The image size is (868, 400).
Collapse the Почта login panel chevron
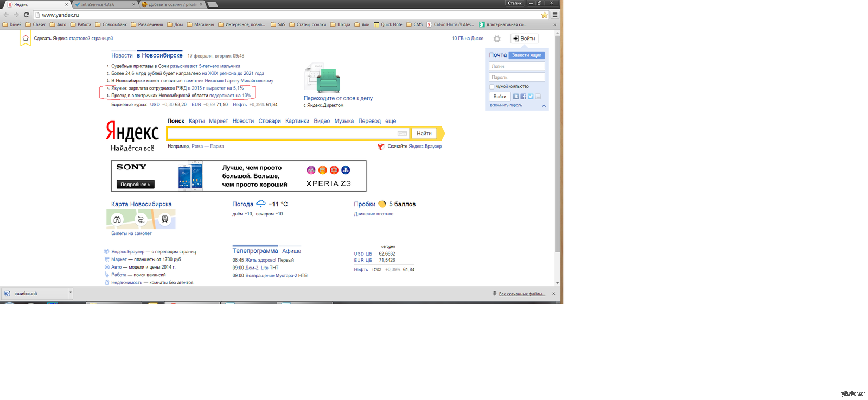544,106
